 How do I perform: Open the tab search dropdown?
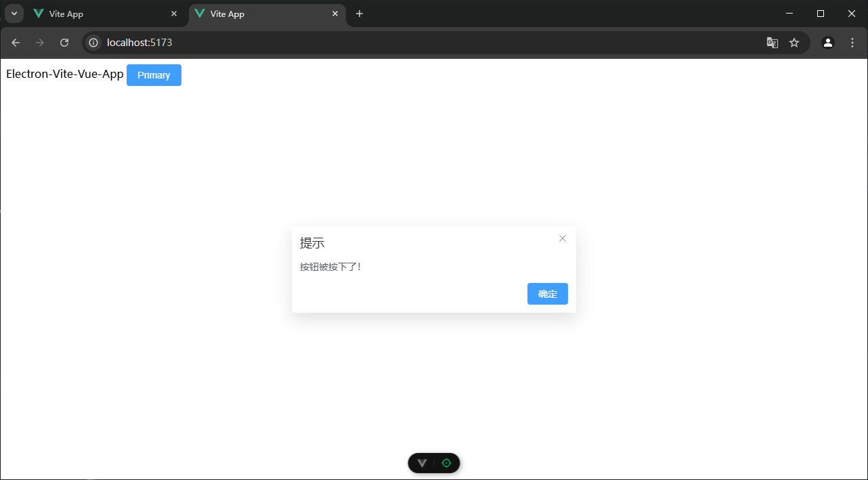point(14,14)
